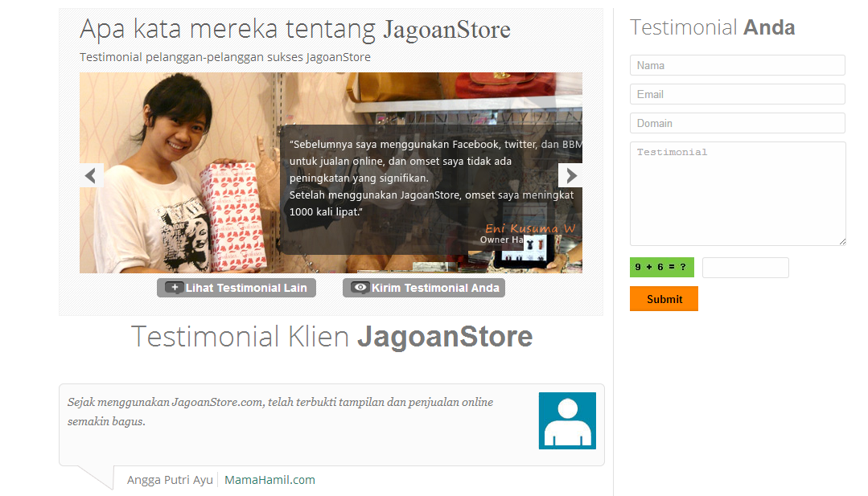Image resolution: width=868 pixels, height=496 pixels.
Task: Click the subtitle Testimonial pelanggan-pelanggan sukses JagoanStore
Action: 224,57
